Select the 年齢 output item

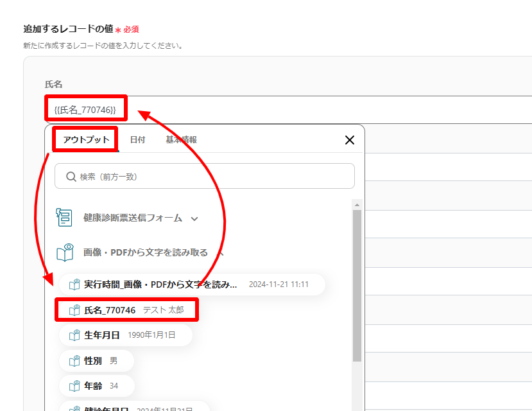(97, 386)
